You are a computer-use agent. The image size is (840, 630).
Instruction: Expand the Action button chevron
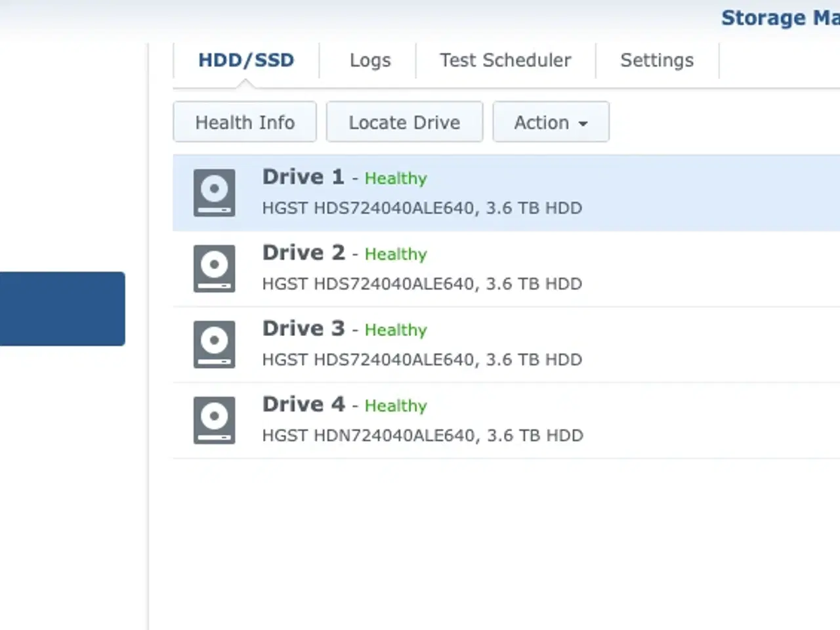(584, 123)
